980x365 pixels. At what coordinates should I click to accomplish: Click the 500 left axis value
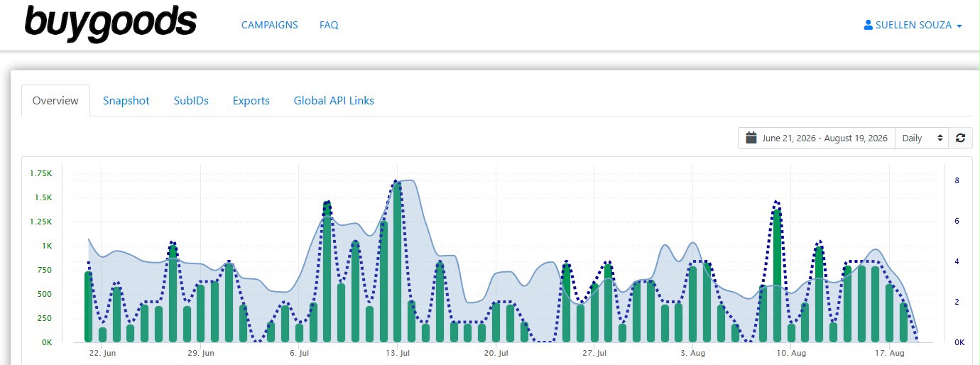pyautogui.click(x=44, y=294)
